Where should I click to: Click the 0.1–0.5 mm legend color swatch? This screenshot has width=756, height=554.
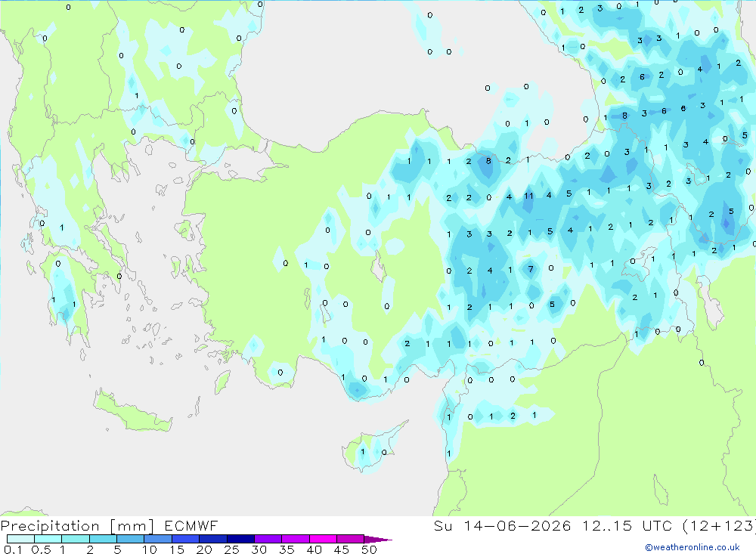[x=20, y=539]
